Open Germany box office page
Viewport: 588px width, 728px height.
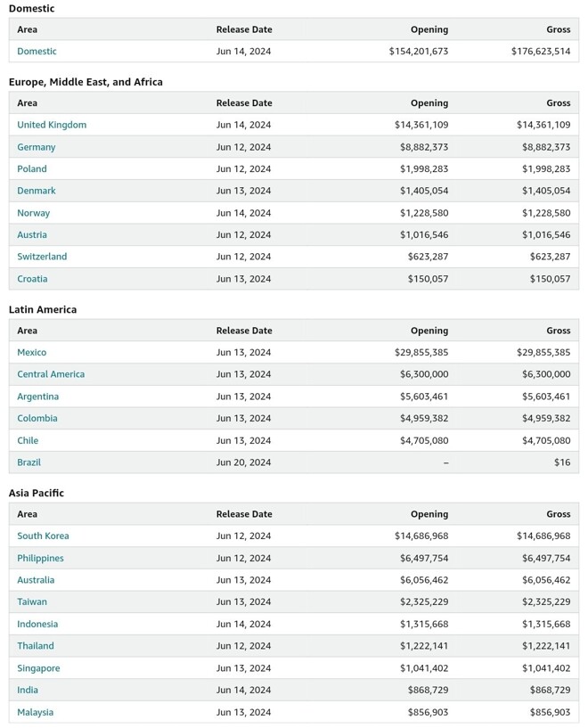[37, 147]
